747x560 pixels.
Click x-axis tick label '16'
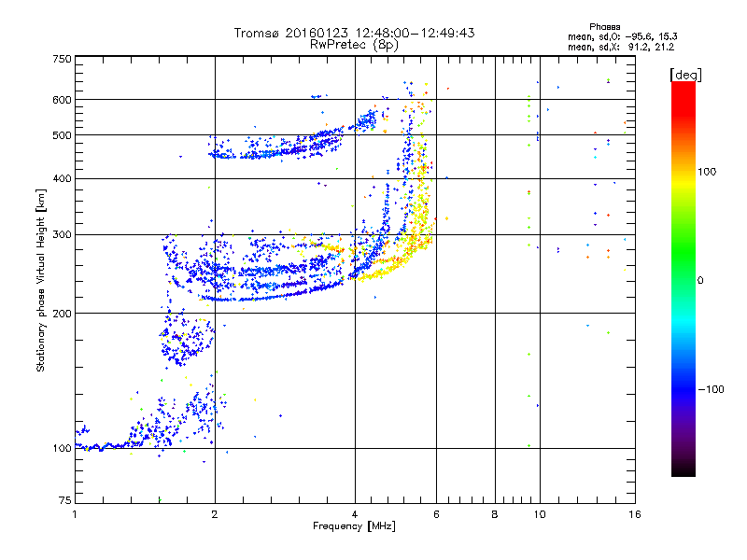point(635,514)
